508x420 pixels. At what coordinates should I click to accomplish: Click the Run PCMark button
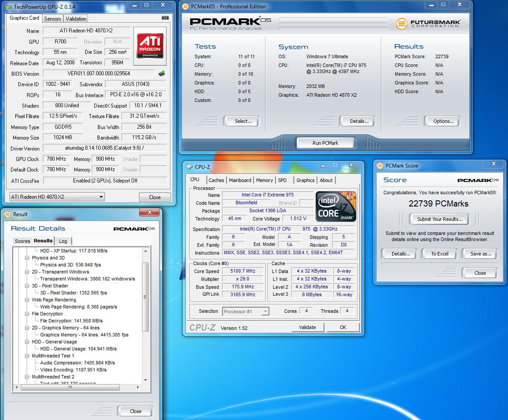(x=325, y=143)
